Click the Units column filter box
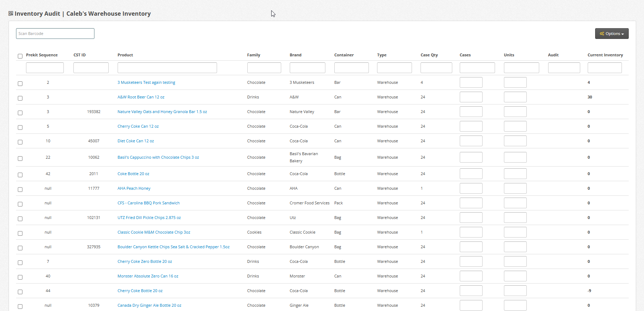This screenshot has width=644, height=311. coord(521,68)
